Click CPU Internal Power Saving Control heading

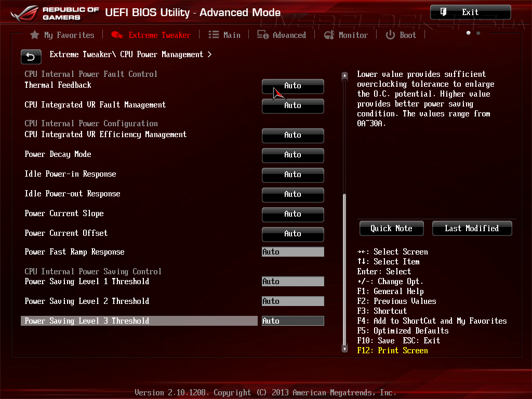(93, 271)
